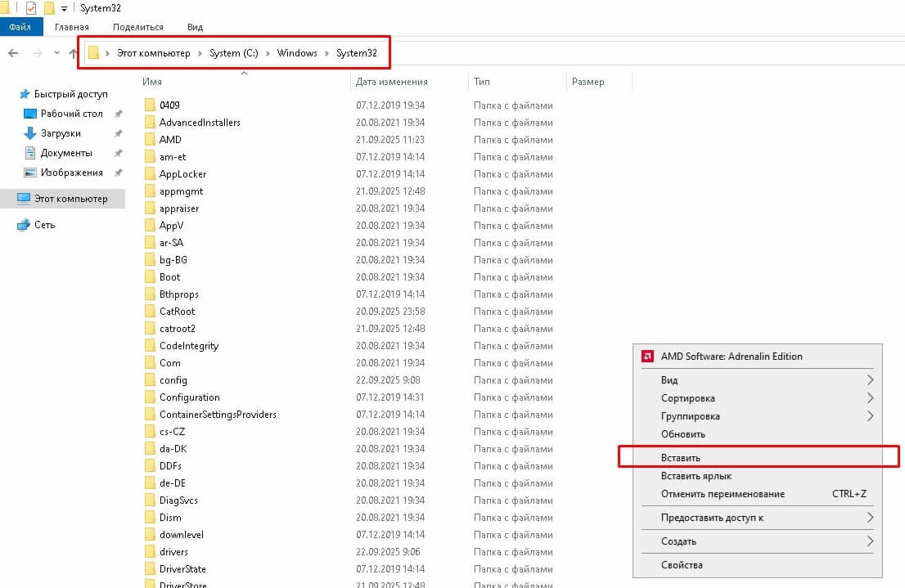Select Этот компьютер in navigation pane
This screenshot has width=905, height=588.
(x=70, y=199)
